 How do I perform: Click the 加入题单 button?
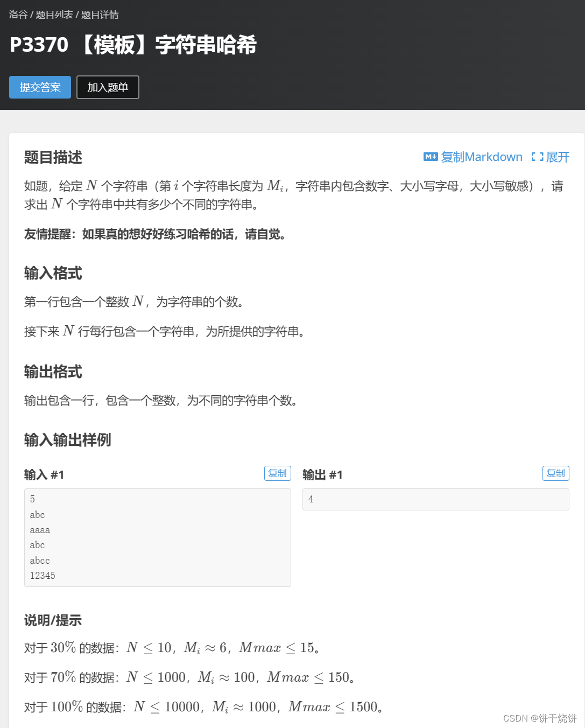[x=108, y=87]
